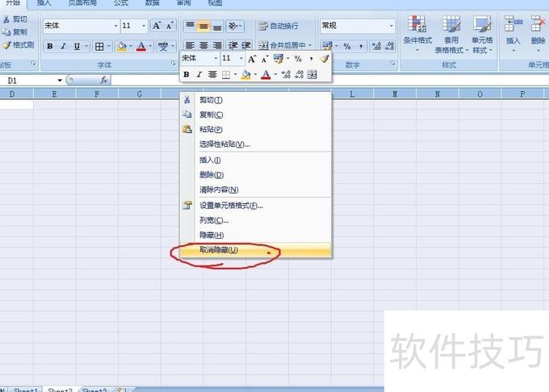Decrease font size with the ribbon Shrink Font icon
This screenshot has width=549, height=392.
(170, 26)
